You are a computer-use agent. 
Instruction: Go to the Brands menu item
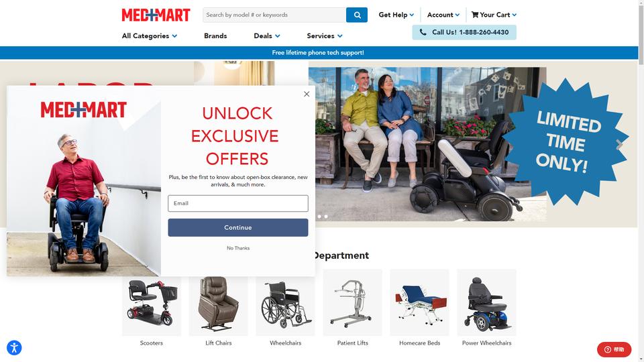click(x=215, y=36)
